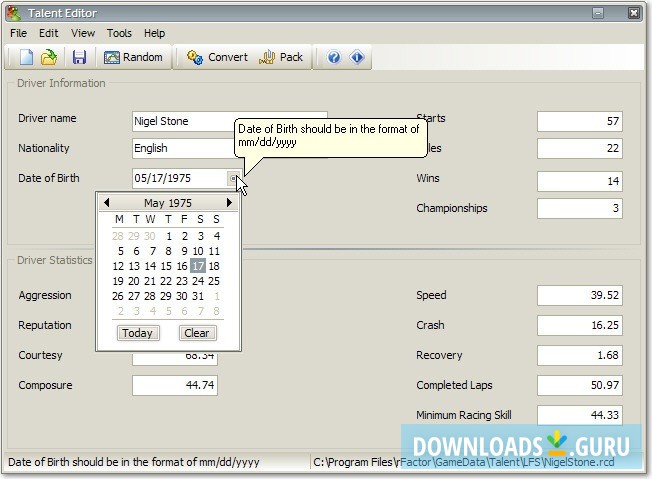Open the Help menu
Viewport: 652px width, 479px height.
pyautogui.click(x=154, y=33)
